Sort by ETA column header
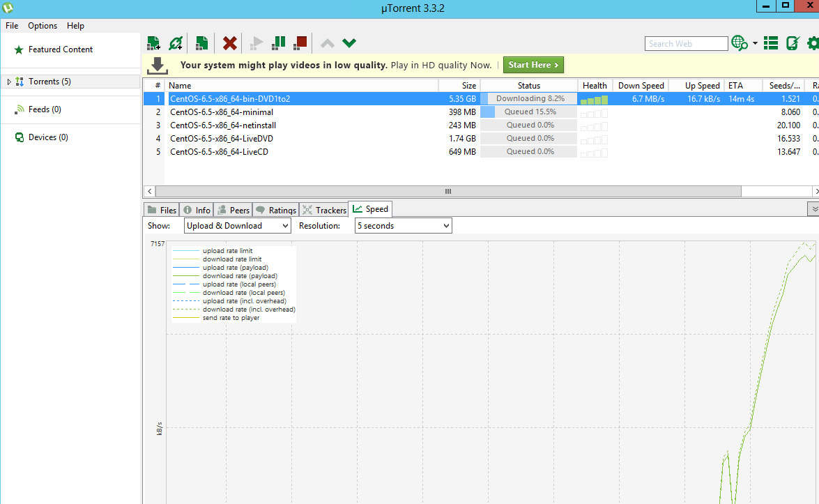 click(743, 86)
